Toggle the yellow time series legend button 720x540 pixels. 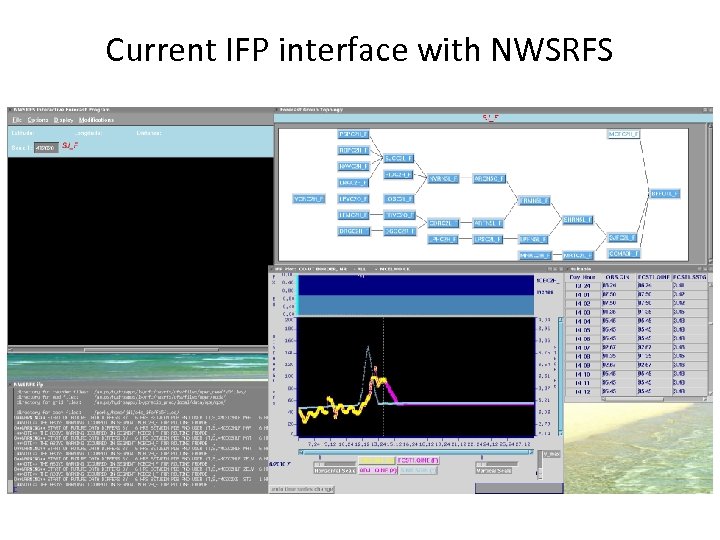click(377, 461)
